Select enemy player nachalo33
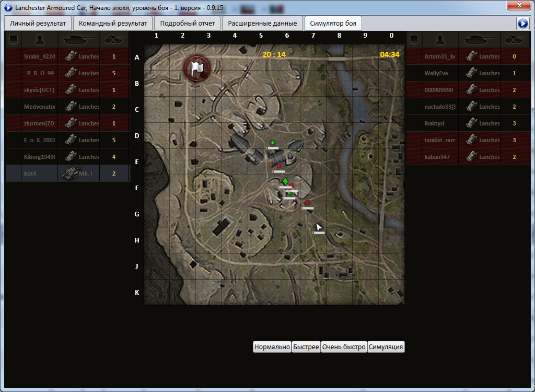Viewport: 535px width, 392px height. tap(440, 107)
